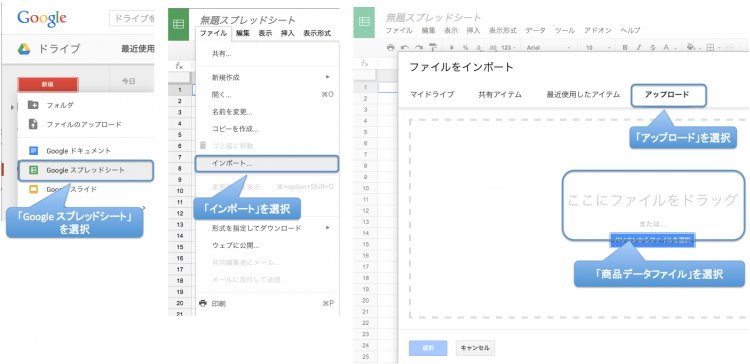750x364 pixels.
Task: Click the green Sheets home icon beside the ファイル menu
Action: pos(178,24)
